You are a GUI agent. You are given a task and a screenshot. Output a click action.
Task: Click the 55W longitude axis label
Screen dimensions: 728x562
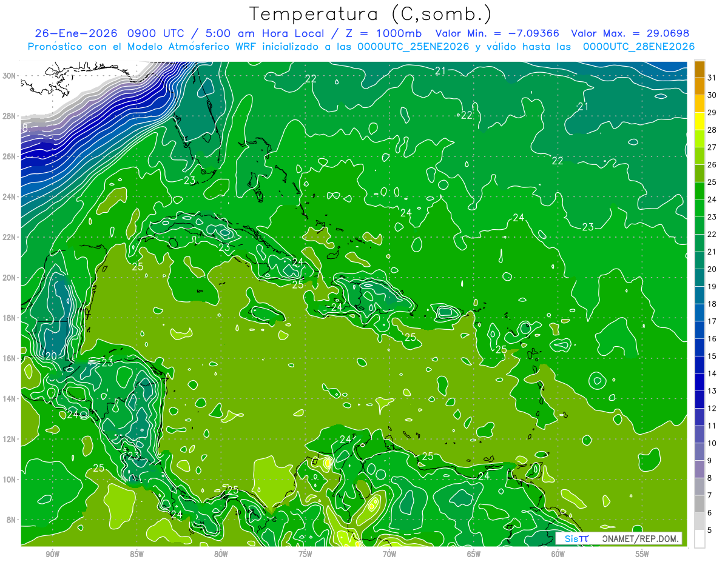click(x=642, y=554)
